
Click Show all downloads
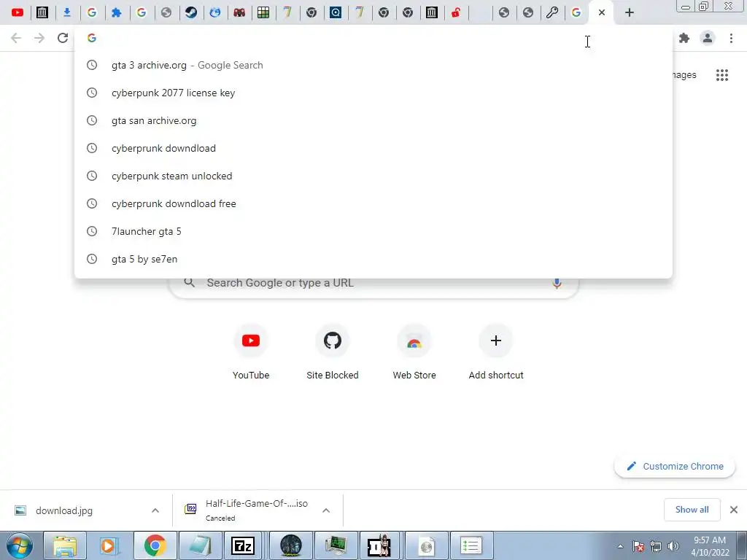tap(692, 510)
